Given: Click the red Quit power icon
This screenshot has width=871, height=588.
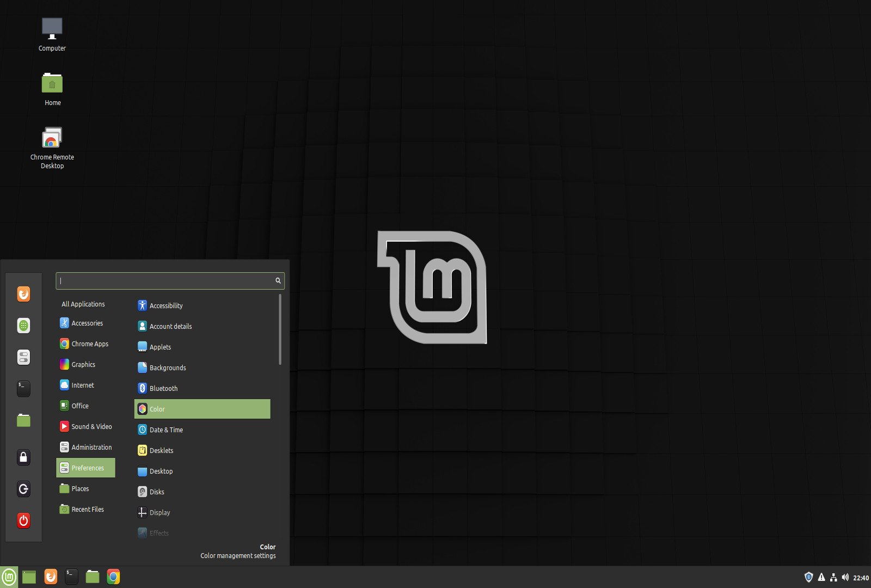Looking at the screenshot, I should point(23,520).
